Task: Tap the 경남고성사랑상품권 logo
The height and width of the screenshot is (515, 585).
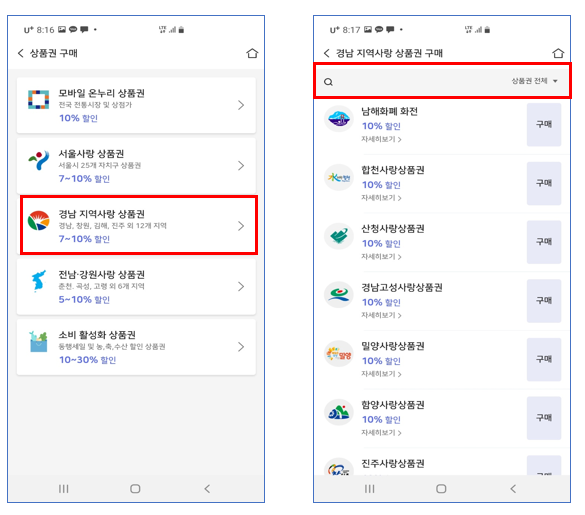Action: [x=339, y=294]
